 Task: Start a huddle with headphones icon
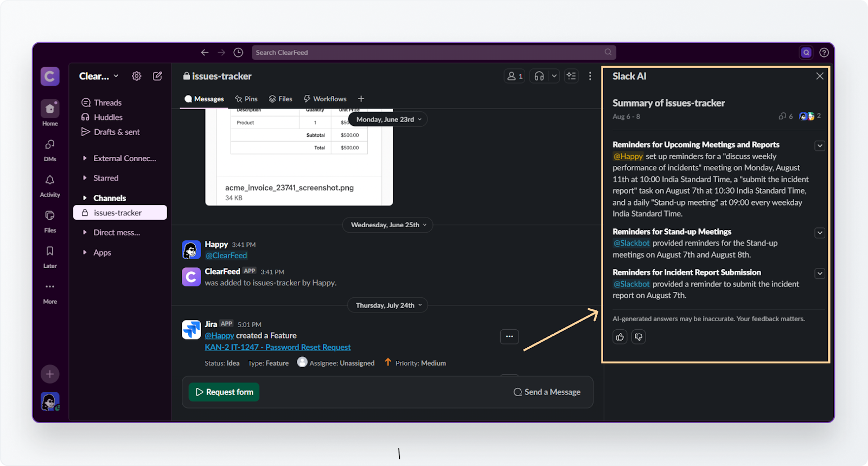tap(539, 76)
